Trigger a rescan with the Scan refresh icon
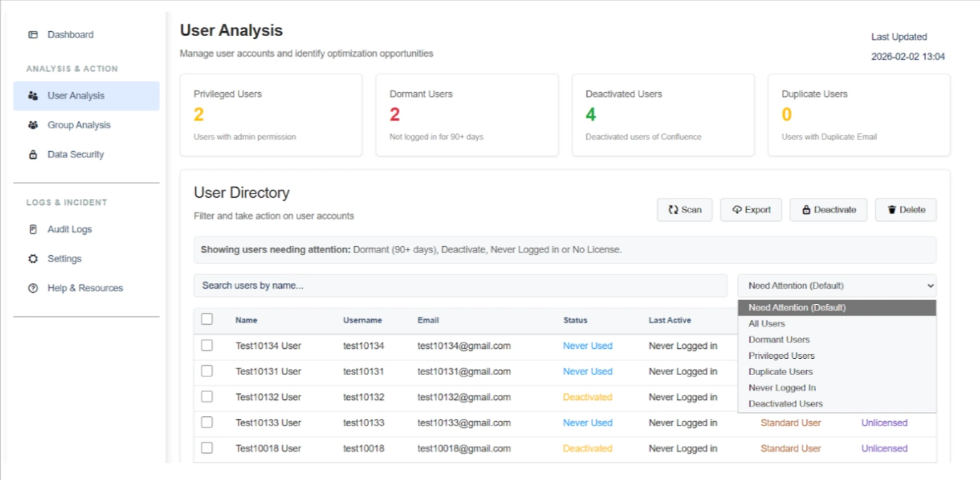This screenshot has height=480, width=980. tap(674, 209)
